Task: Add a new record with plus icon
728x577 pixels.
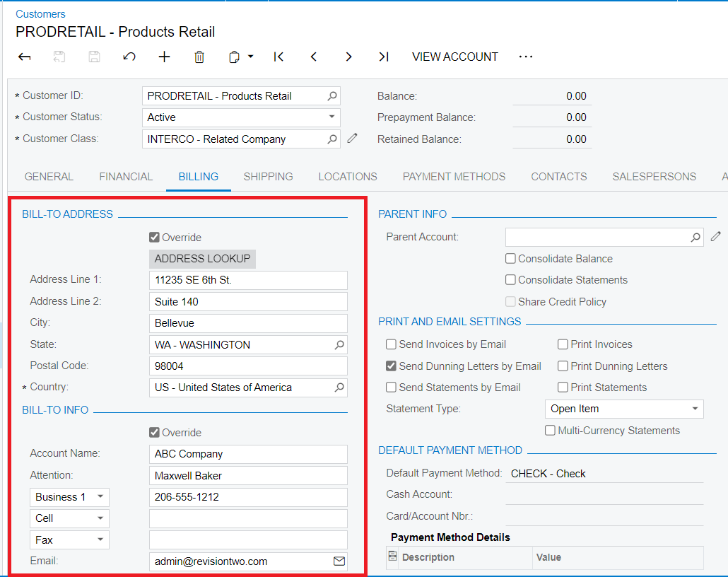Action: (x=165, y=57)
